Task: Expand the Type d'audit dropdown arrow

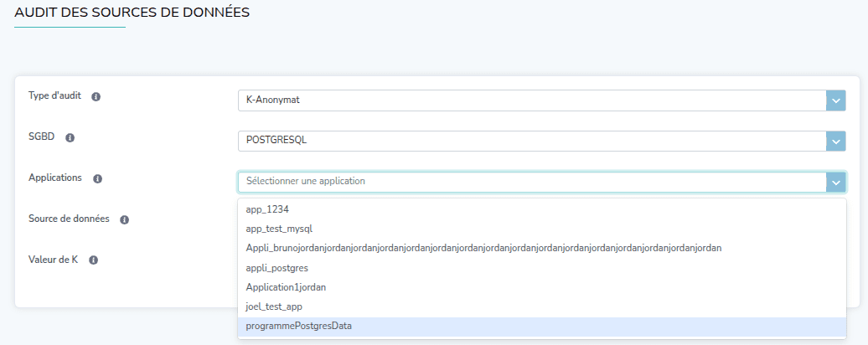Action: click(x=835, y=100)
